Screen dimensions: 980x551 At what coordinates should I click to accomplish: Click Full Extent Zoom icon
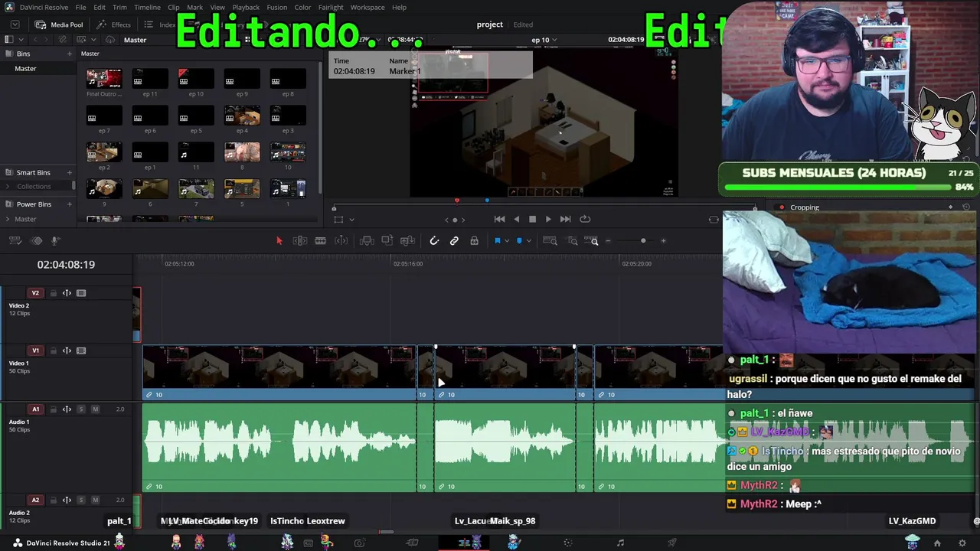point(550,241)
